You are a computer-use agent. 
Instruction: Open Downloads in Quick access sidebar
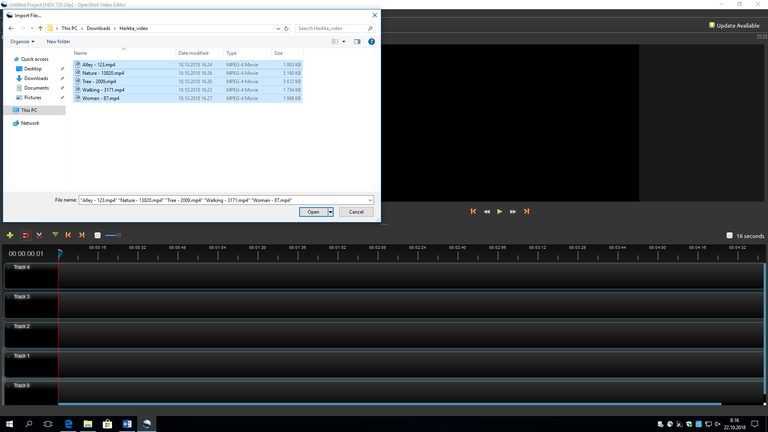[36, 78]
